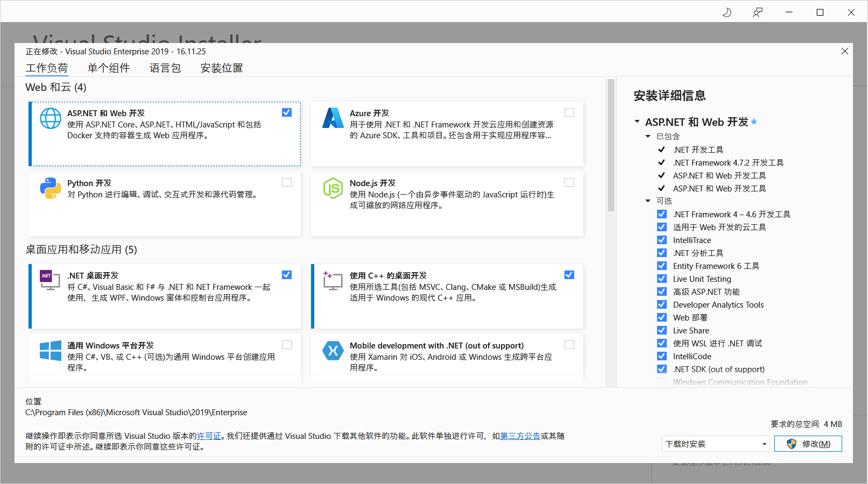Collapse the 可选 optional components group
The width and height of the screenshot is (868, 484).
[648, 201]
